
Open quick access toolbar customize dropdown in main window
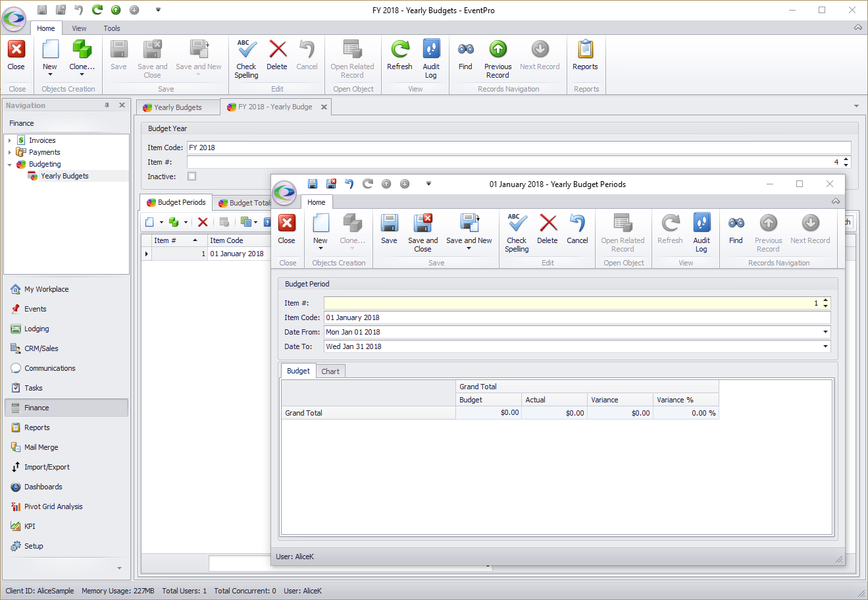point(158,10)
